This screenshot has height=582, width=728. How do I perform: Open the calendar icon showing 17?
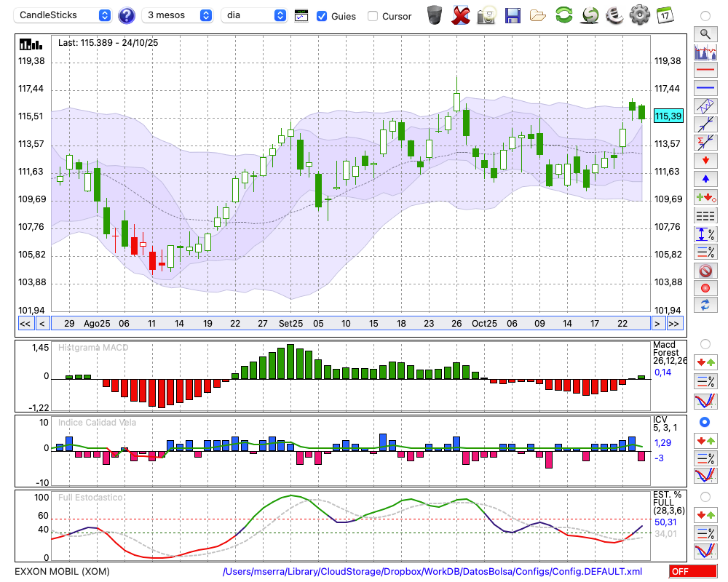point(665,15)
